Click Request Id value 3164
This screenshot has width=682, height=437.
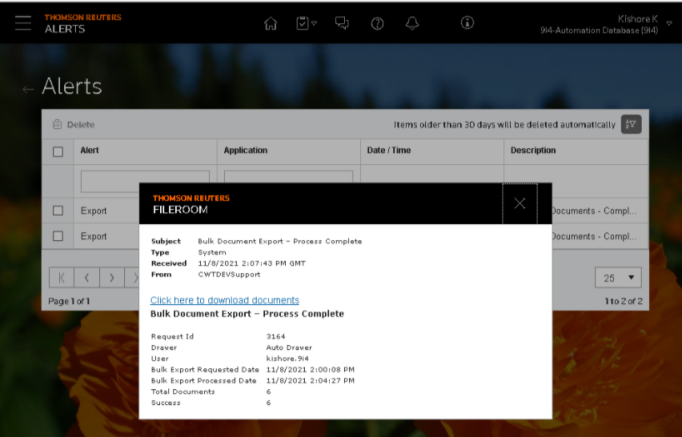click(x=276, y=337)
